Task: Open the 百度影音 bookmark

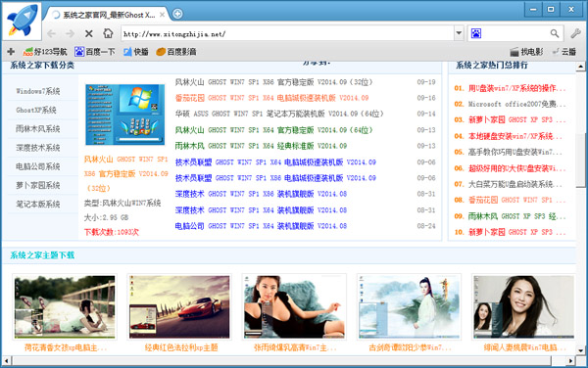Action: pyautogui.click(x=176, y=52)
